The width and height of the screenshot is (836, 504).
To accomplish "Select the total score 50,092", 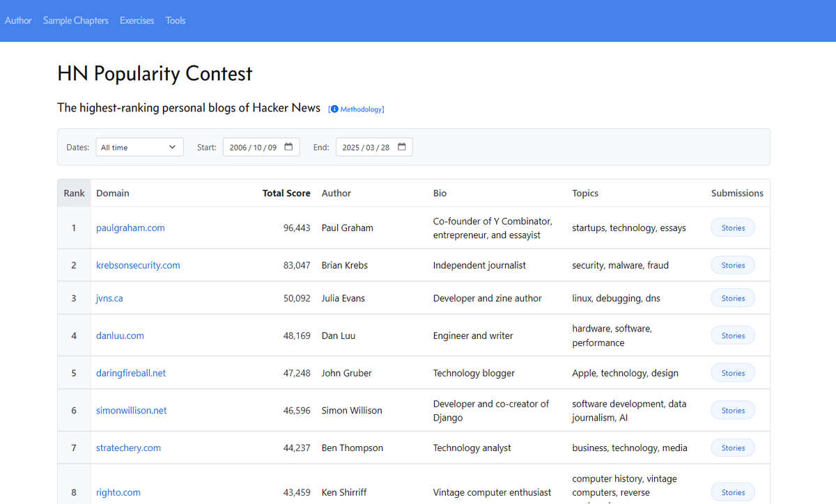I will click(297, 298).
